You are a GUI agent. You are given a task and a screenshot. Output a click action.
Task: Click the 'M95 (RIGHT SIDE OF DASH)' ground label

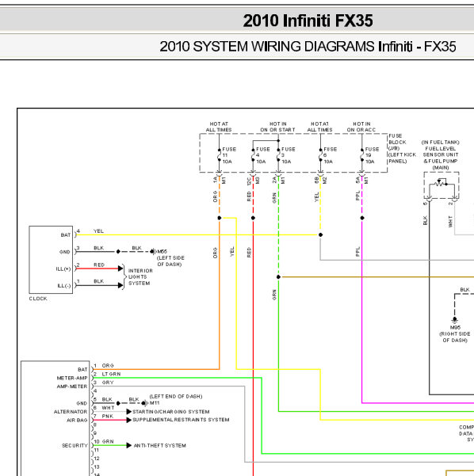point(455,334)
